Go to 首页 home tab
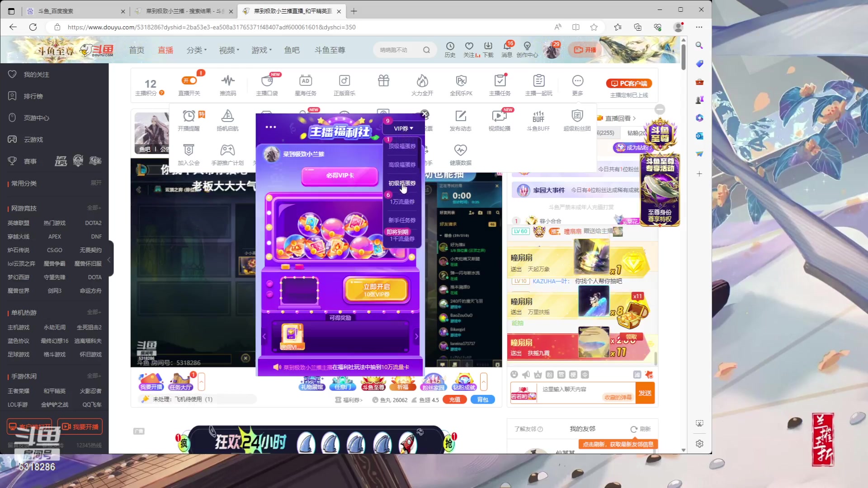The width and height of the screenshot is (868, 488). [x=137, y=50]
